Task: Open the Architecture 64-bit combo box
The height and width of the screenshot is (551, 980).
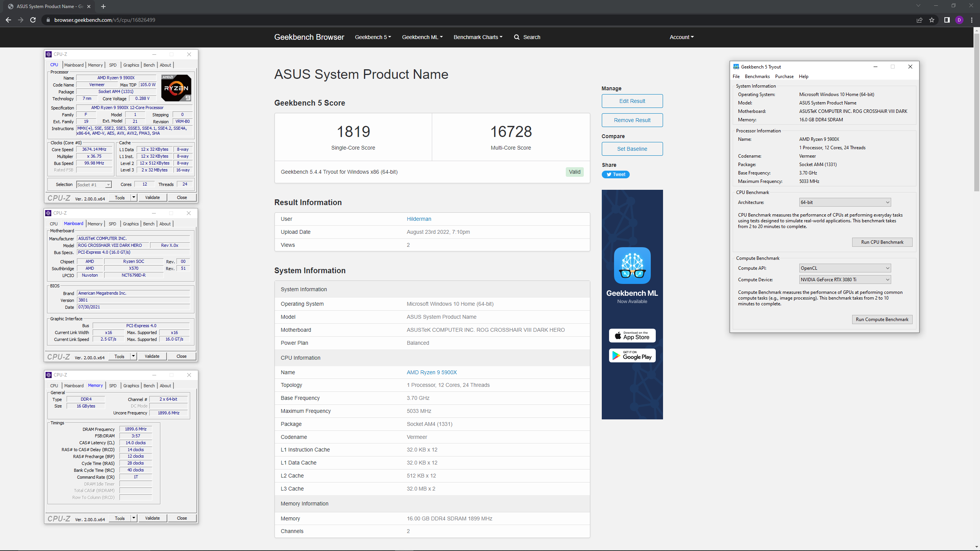Action: click(845, 202)
